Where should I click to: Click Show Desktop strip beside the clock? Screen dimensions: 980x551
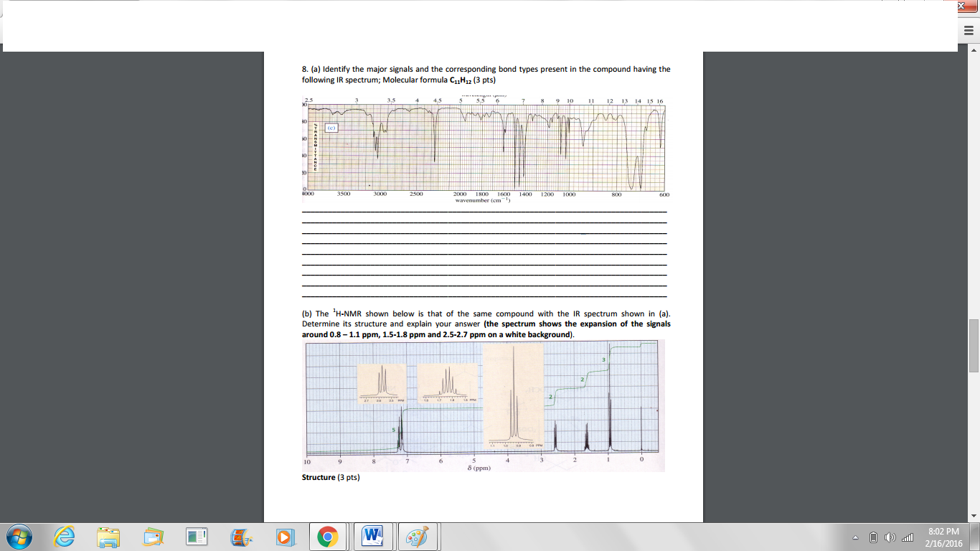coord(976,537)
